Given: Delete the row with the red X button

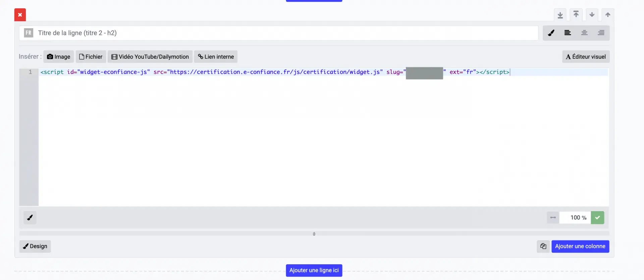Looking at the screenshot, I should (20, 15).
